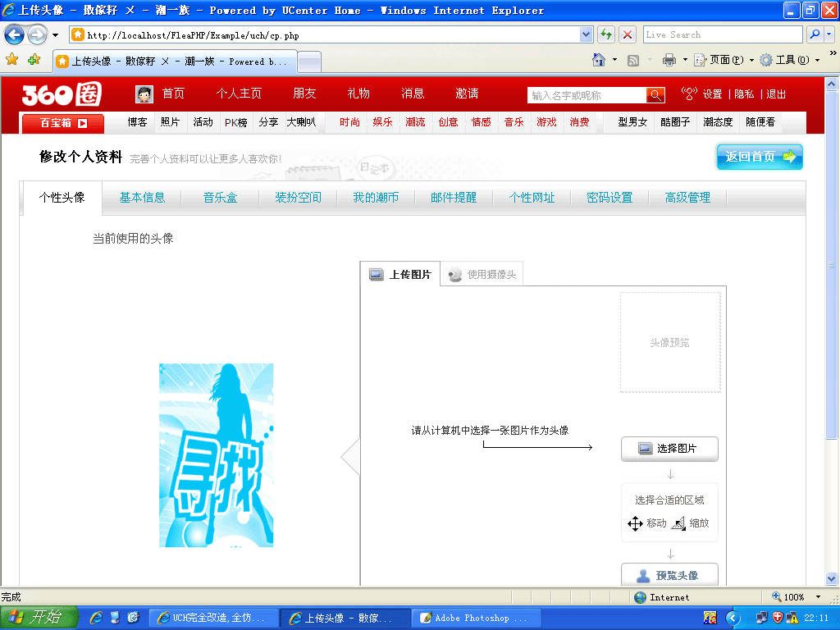Image resolution: width=840 pixels, height=630 pixels.
Task: Click the Show Desktop quick launch icon
Action: (115, 618)
